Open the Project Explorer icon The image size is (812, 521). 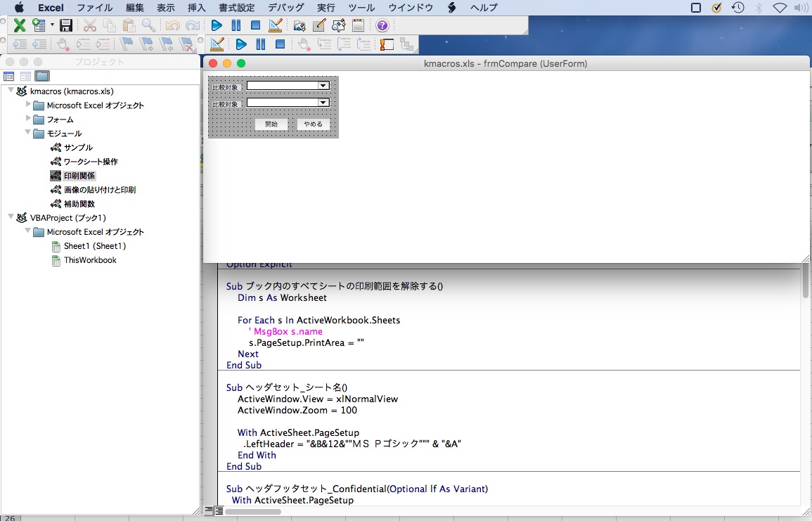(299, 25)
